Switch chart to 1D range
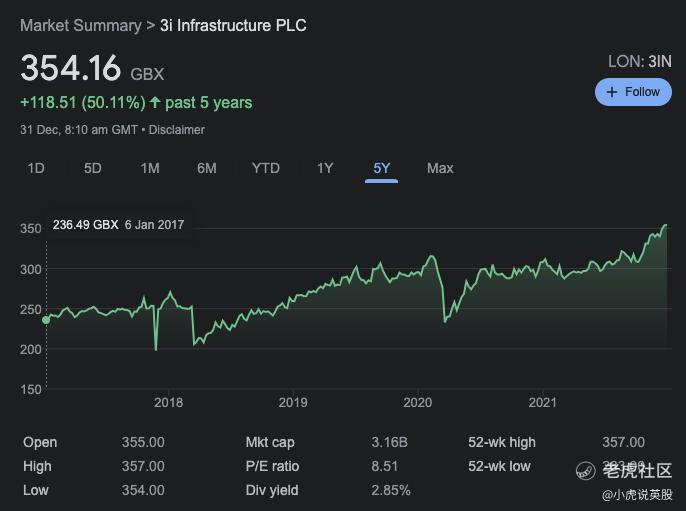This screenshot has width=686, height=511. pos(36,168)
